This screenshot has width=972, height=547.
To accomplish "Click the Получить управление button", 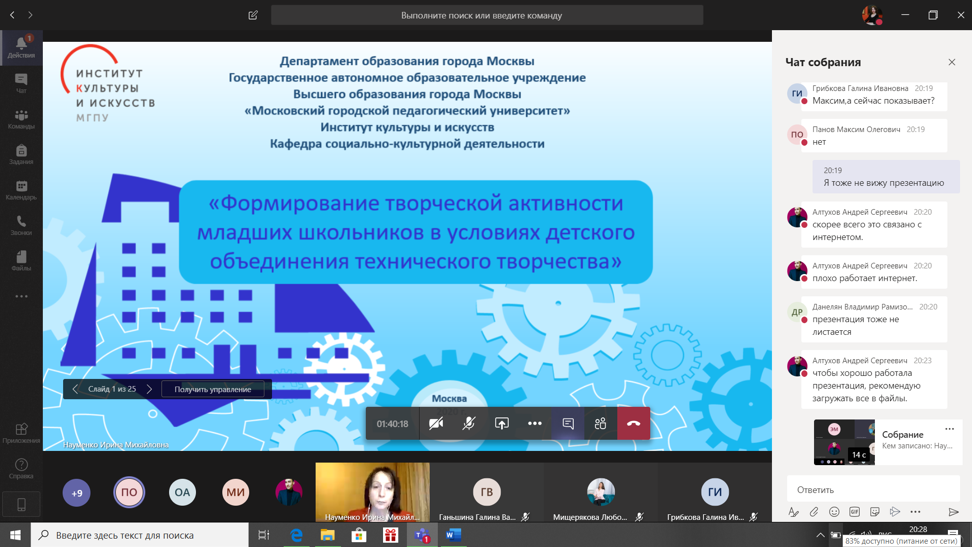I will [213, 389].
